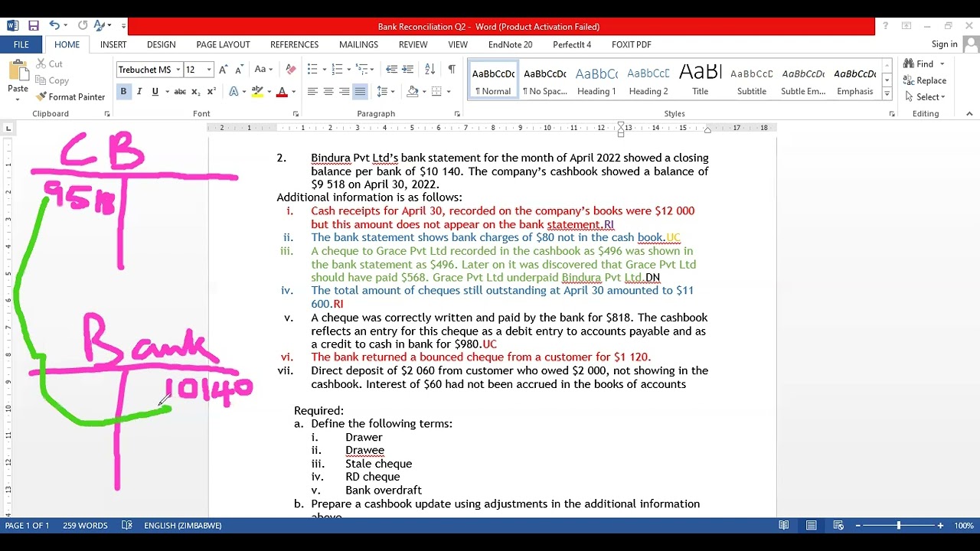
Task: Open the font name dropdown
Action: [178, 70]
